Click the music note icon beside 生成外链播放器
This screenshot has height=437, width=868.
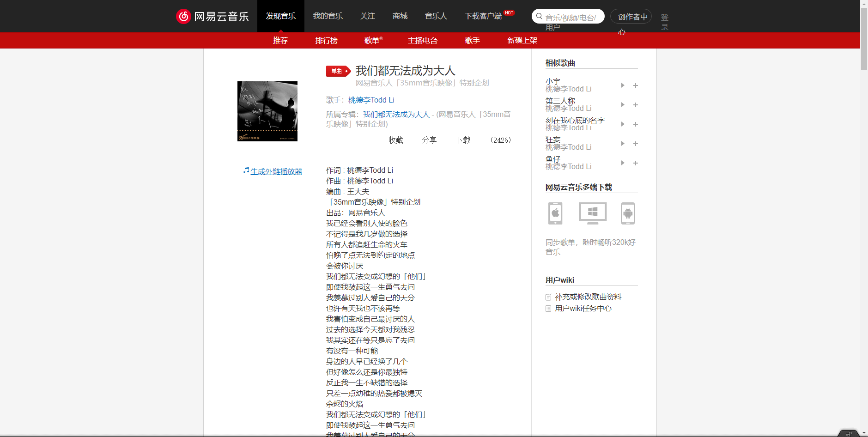tap(246, 170)
